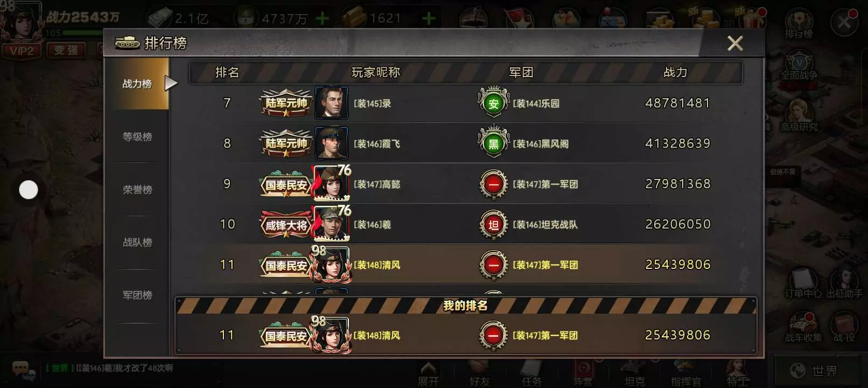Image resolution: width=868 pixels, height=388 pixels.
Task: Switch to the 等级榜 tab
Action: [137, 137]
